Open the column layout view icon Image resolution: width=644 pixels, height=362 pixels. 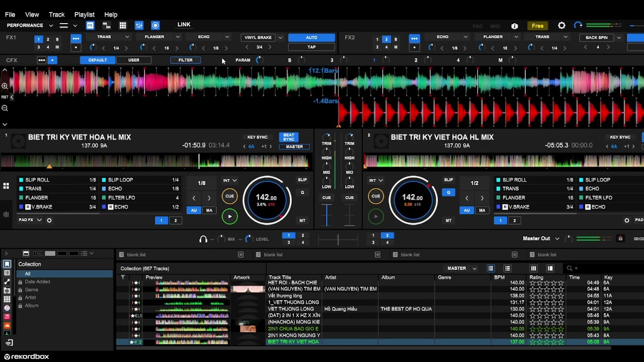point(533,268)
